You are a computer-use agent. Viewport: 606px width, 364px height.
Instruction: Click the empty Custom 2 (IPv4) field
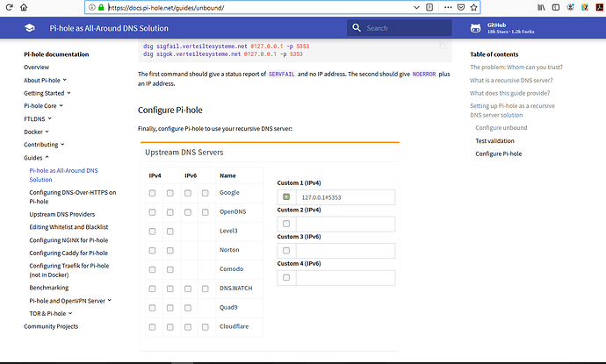click(x=345, y=224)
